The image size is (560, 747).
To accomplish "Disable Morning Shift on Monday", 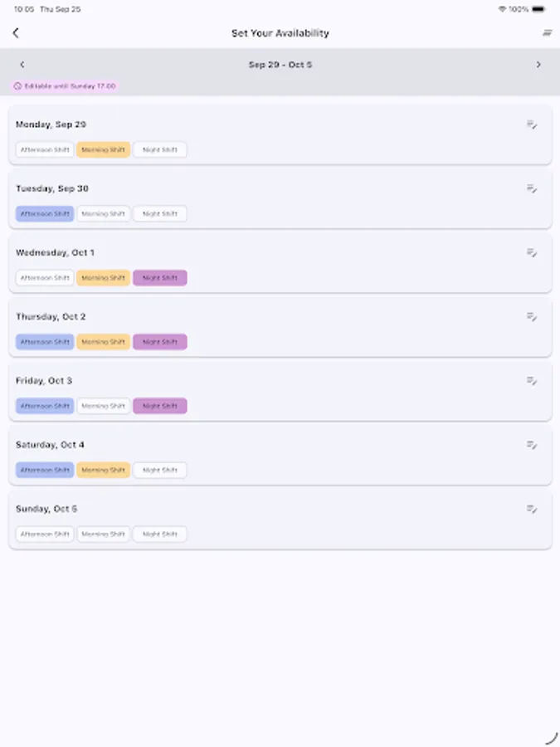I will [x=103, y=149].
